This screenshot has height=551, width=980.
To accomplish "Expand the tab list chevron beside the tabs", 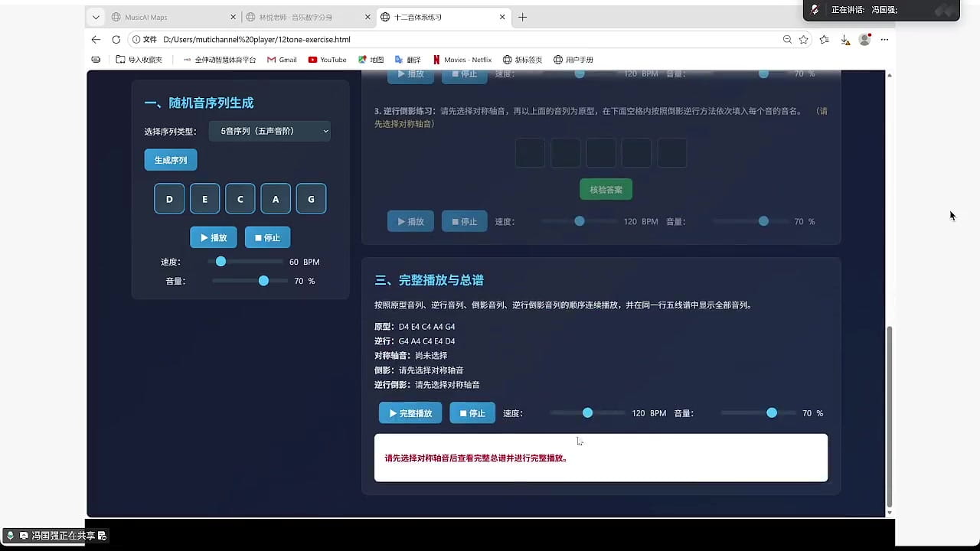I will pos(96,17).
